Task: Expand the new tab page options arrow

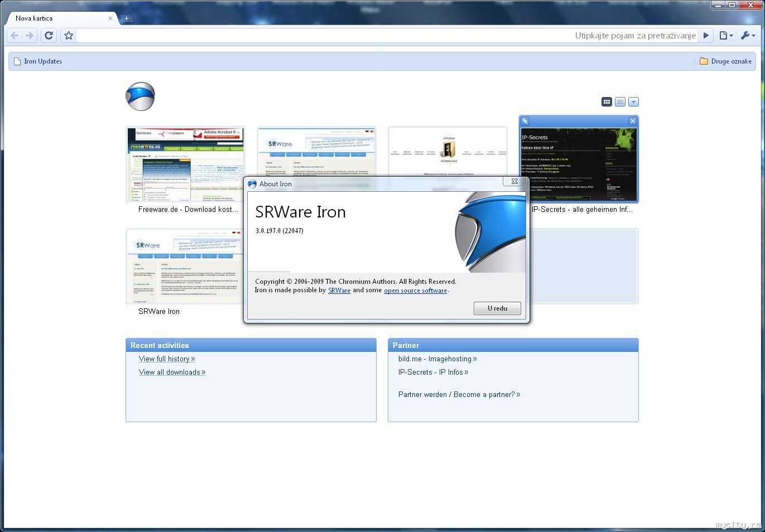Action: click(633, 102)
